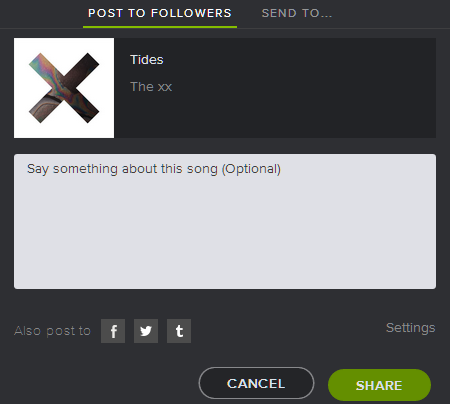This screenshot has height=404, width=450.
Task: Select the multicolored X album thumbnail
Action: click(x=64, y=88)
